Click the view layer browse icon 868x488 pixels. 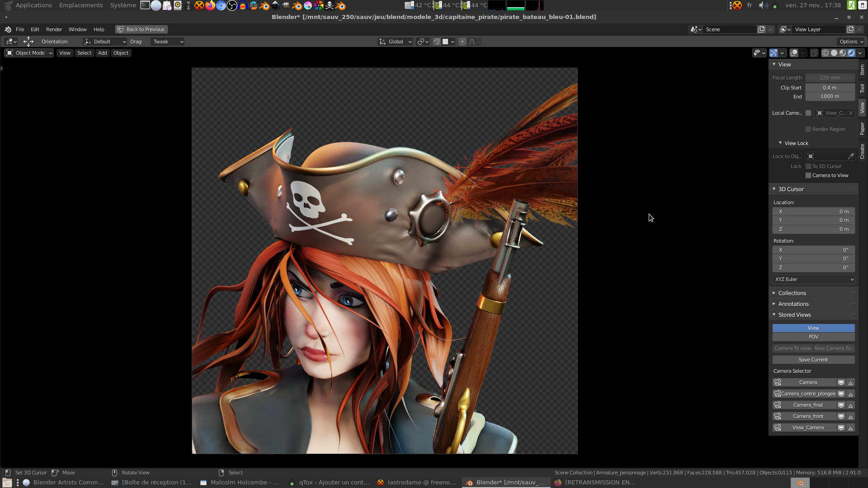click(x=785, y=29)
